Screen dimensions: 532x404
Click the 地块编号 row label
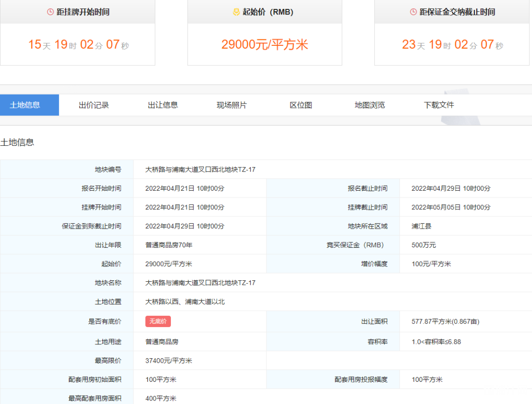tap(108, 169)
